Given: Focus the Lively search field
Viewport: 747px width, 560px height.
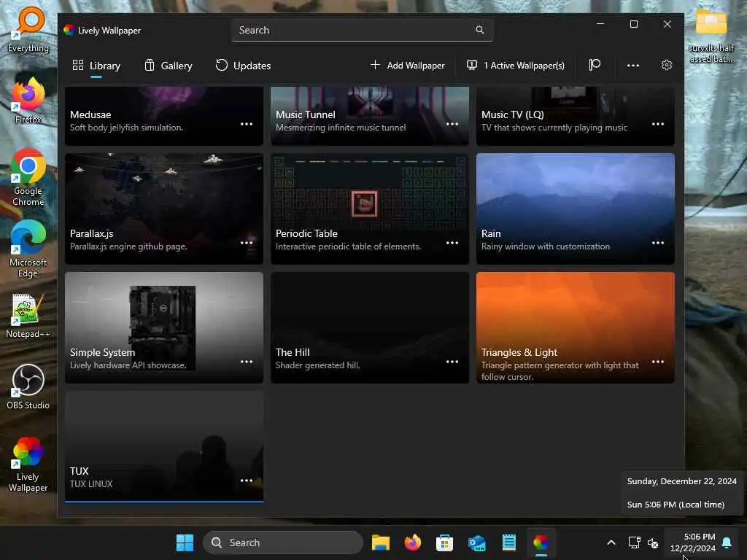Looking at the screenshot, I should (362, 30).
